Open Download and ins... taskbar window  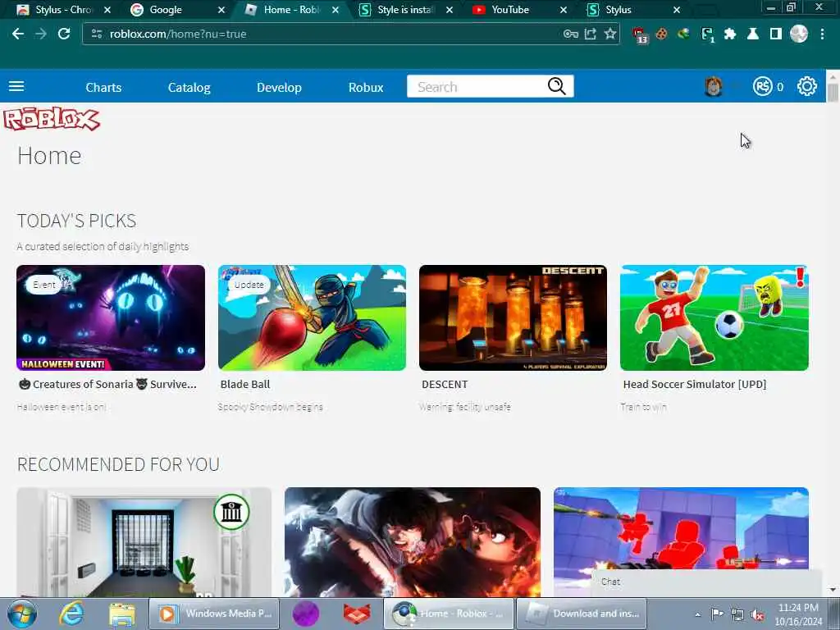[581, 614]
